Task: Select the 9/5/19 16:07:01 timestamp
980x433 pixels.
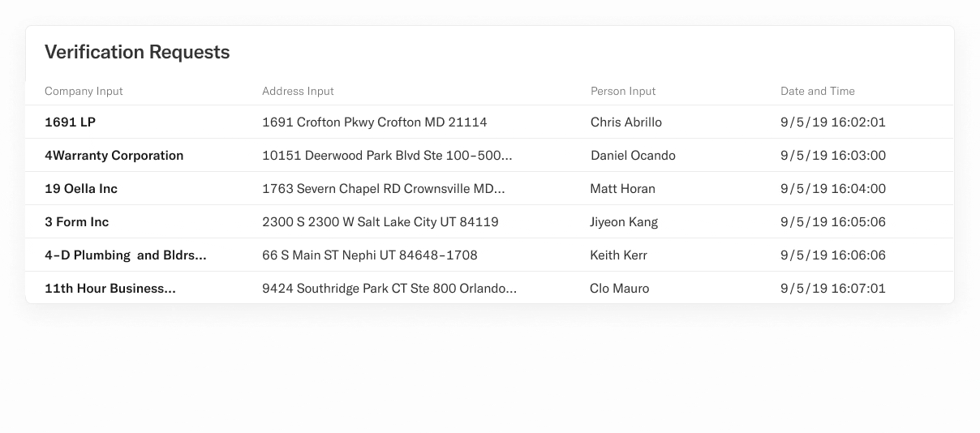Action: 833,289
